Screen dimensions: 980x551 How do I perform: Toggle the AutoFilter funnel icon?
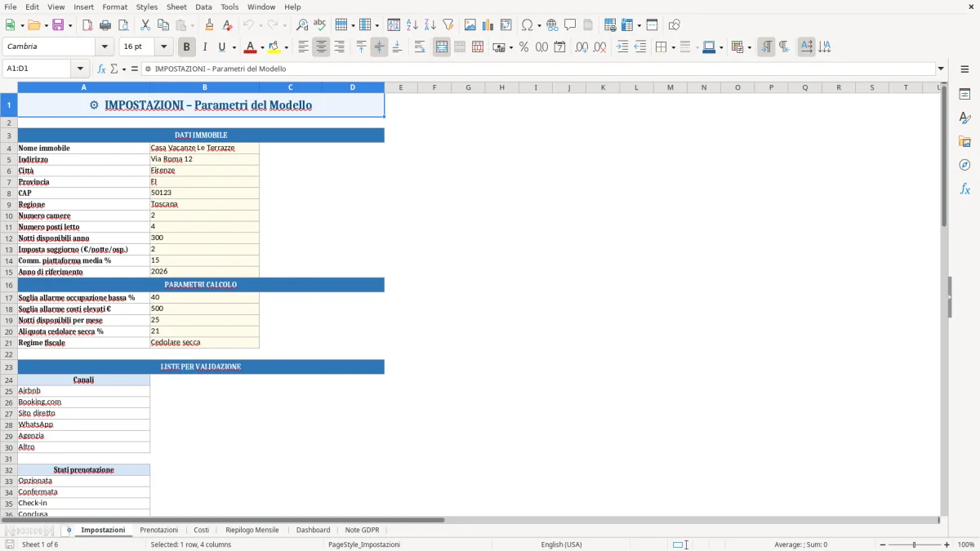coord(448,25)
